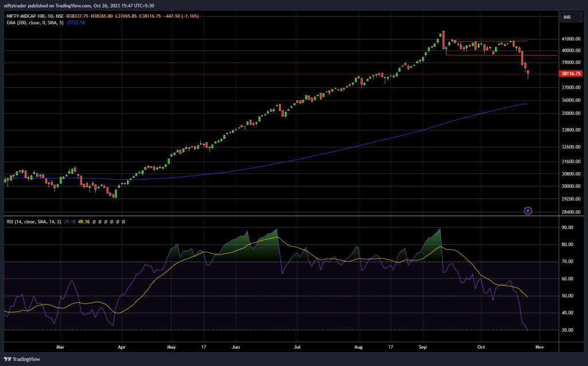The image size is (588, 366).
Task: Click the 50.00 RSI axis label
Action: click(x=567, y=296)
